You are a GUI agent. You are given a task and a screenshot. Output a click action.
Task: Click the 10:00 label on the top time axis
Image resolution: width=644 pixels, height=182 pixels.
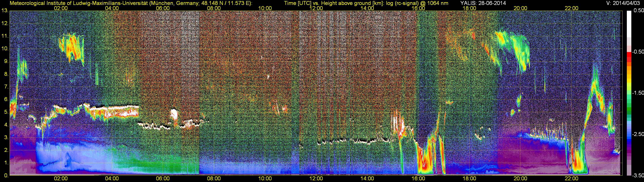265,8
